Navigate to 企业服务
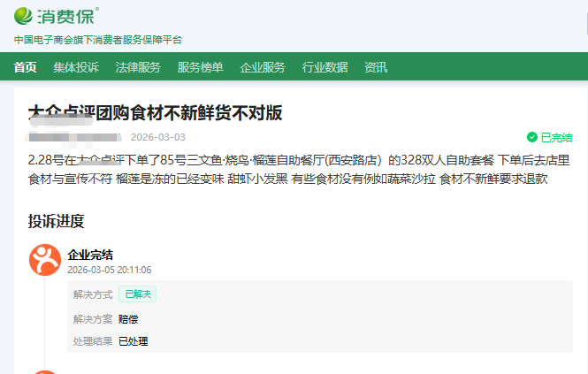Screen dimensions: 588x374 [x=263, y=67]
